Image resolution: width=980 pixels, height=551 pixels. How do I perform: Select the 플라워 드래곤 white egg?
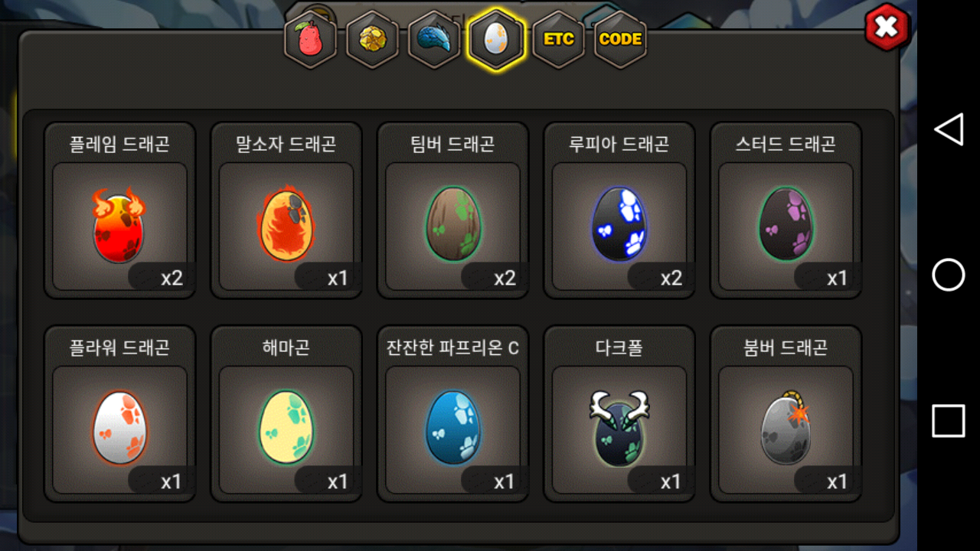click(120, 414)
